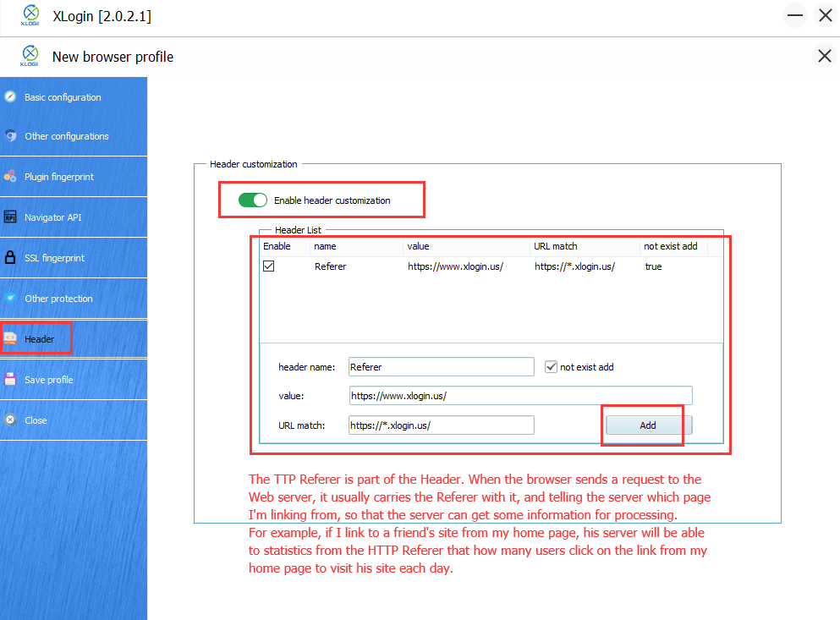Click the XLogin logo in title bar
840x620 pixels.
coord(30,15)
